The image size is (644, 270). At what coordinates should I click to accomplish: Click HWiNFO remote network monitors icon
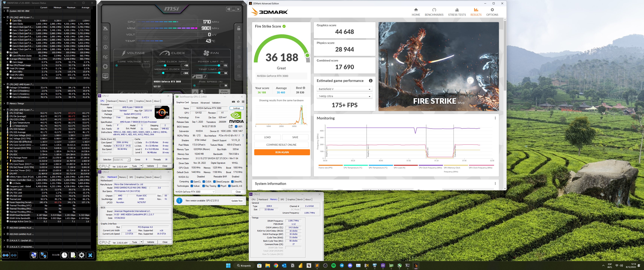[43, 255]
